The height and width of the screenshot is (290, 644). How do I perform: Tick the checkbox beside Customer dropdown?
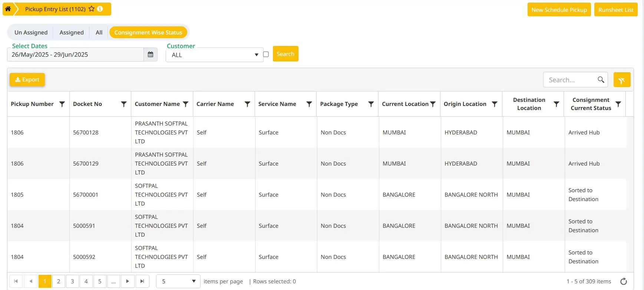[266, 54]
